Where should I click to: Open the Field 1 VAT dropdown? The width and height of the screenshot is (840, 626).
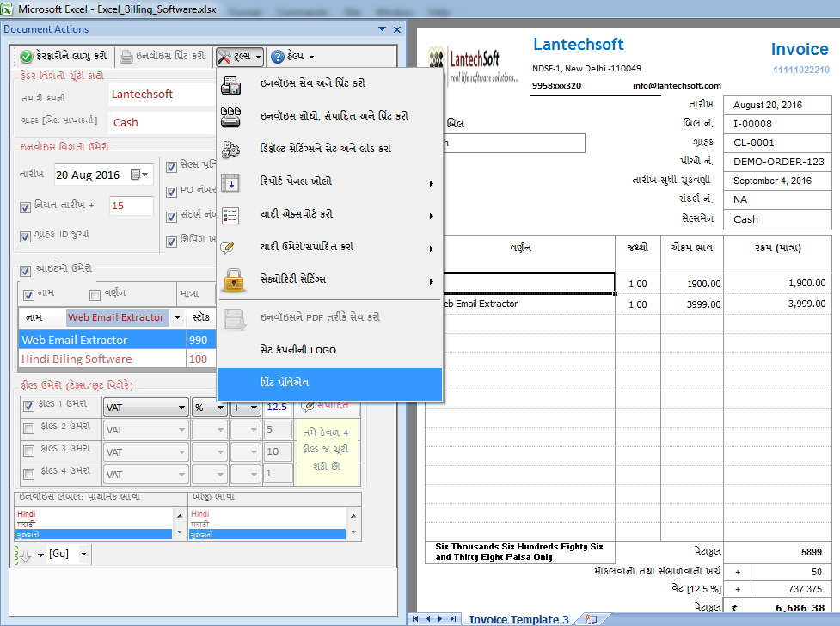click(x=145, y=408)
